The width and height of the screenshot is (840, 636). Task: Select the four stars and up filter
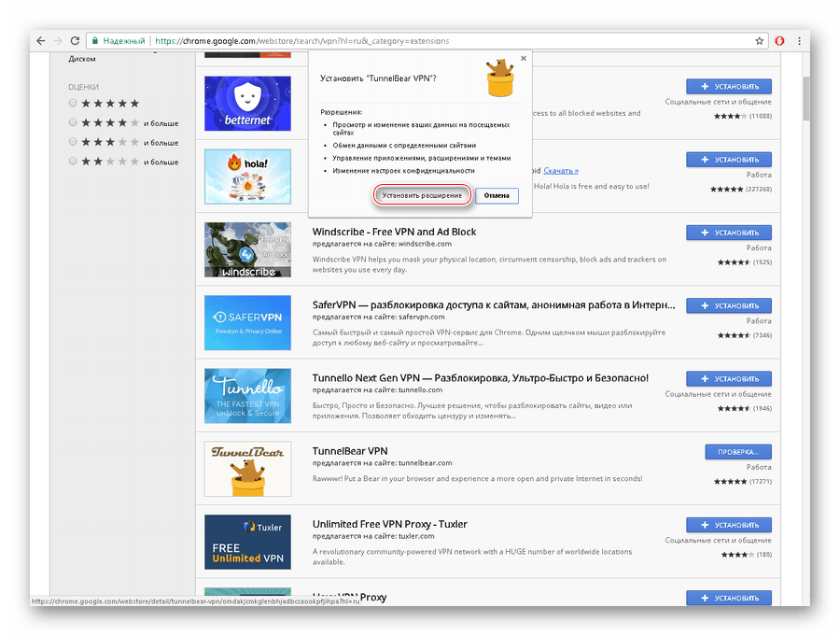[74, 122]
